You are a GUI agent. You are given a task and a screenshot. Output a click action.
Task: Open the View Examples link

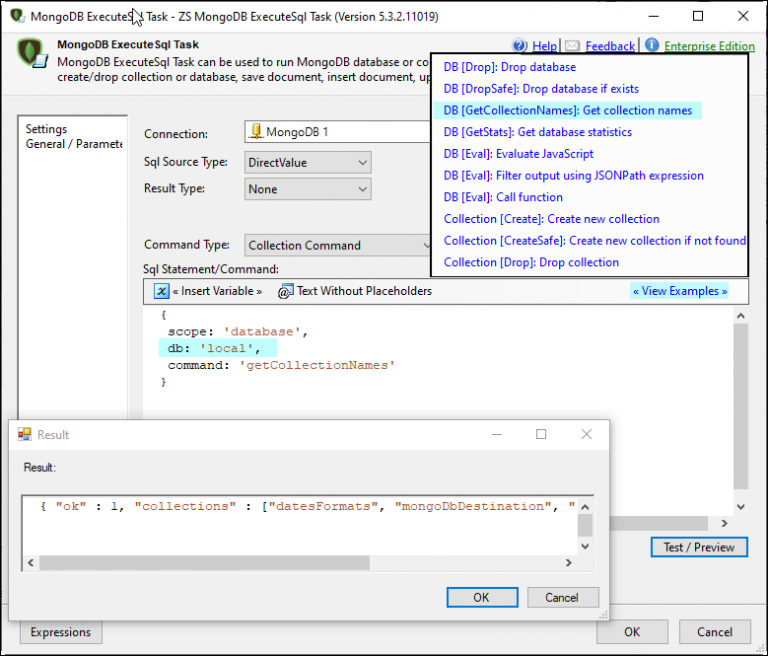(x=679, y=291)
